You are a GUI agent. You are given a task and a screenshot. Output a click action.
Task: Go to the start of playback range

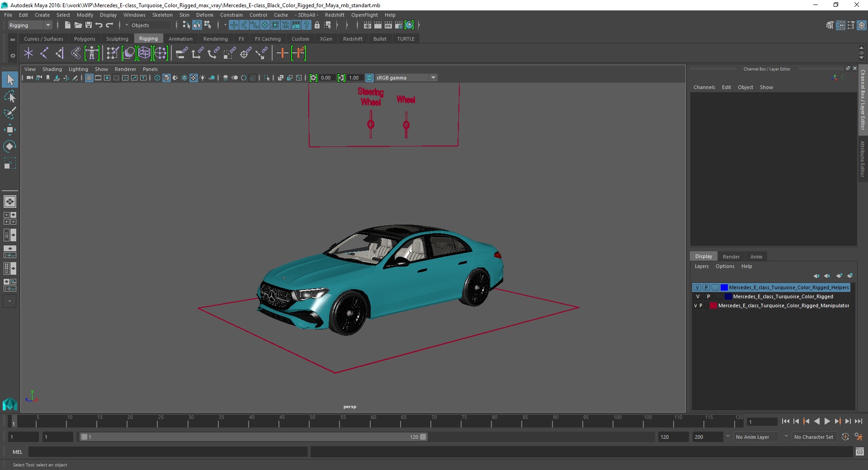pyautogui.click(x=785, y=421)
